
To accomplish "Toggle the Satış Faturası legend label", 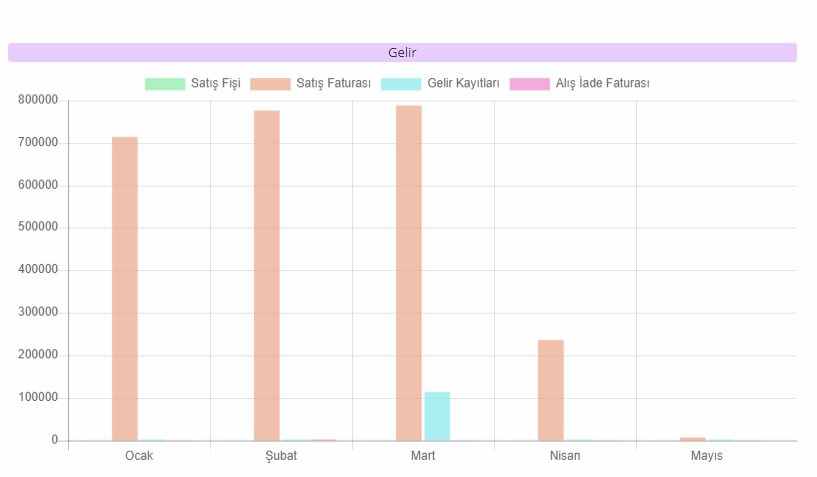I will click(334, 84).
